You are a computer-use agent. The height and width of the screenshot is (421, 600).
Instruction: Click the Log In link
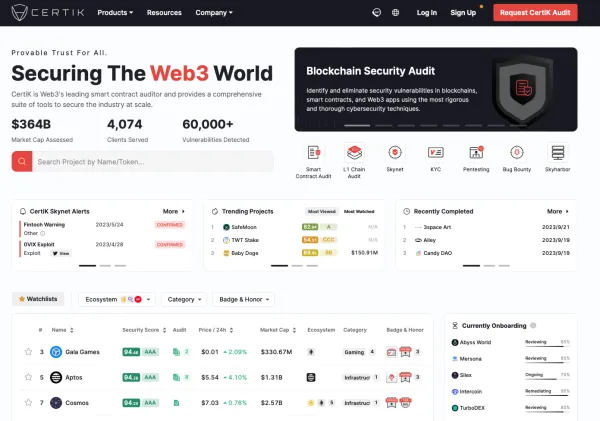pyautogui.click(x=427, y=13)
